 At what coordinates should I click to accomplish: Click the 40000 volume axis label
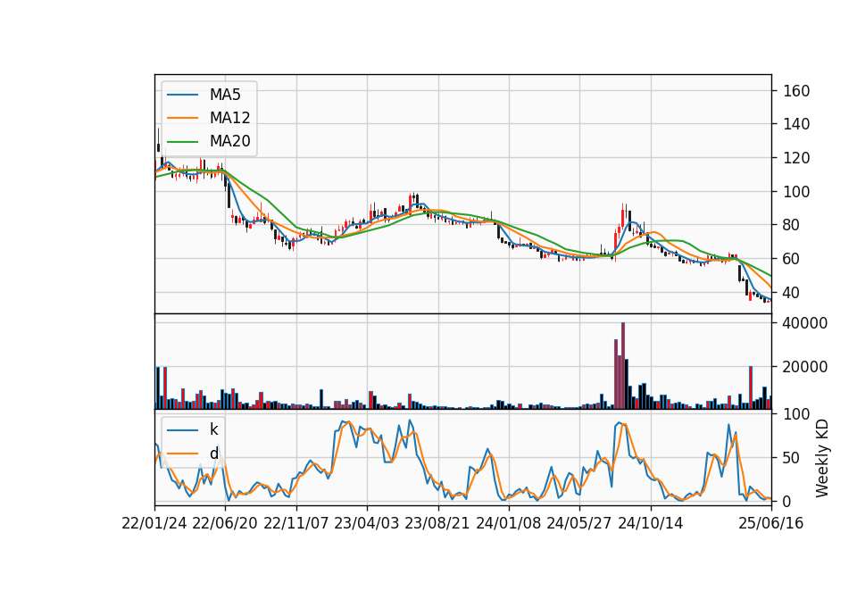click(805, 323)
